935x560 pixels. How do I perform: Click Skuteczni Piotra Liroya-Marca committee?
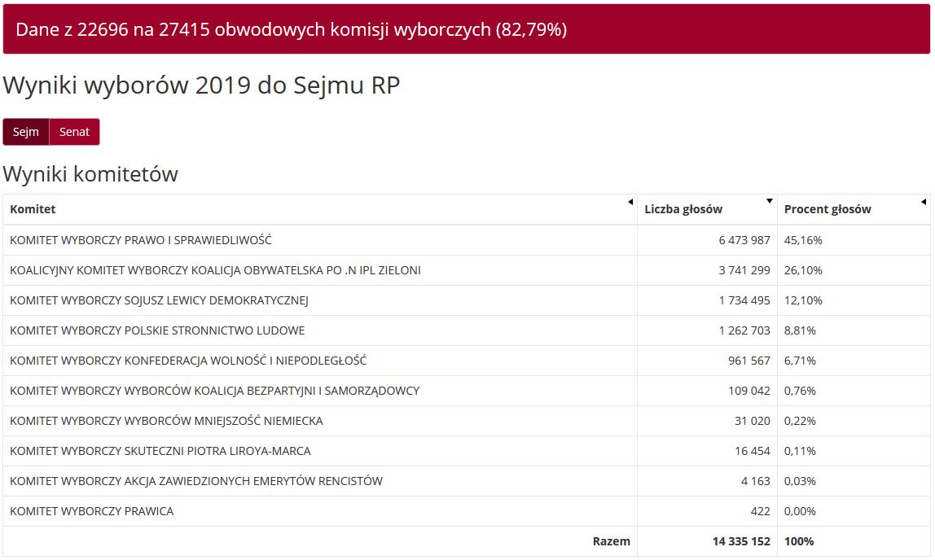pyautogui.click(x=160, y=451)
